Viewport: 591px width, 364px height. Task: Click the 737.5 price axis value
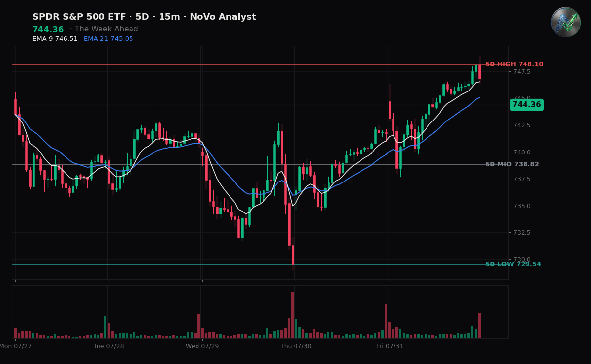(522, 179)
